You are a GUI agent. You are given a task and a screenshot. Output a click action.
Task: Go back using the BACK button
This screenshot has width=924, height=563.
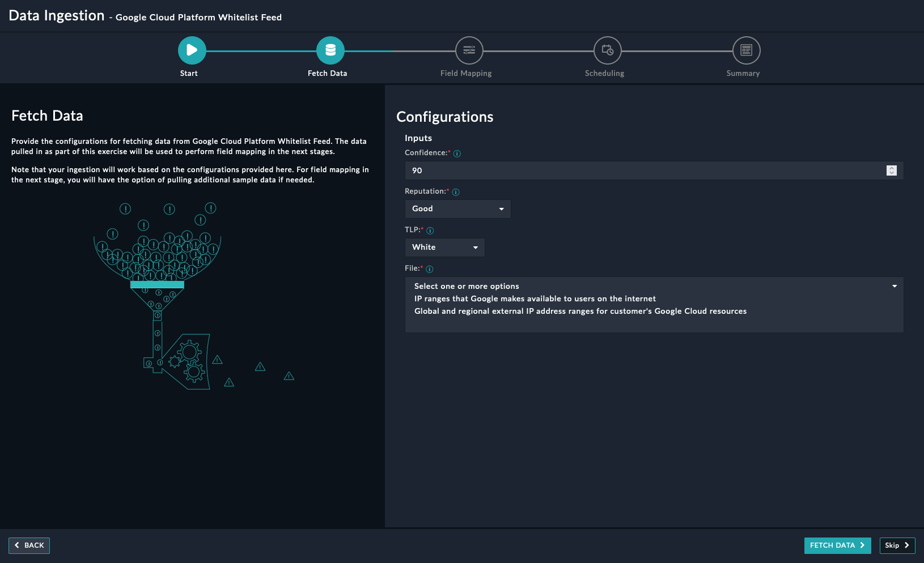coord(29,545)
